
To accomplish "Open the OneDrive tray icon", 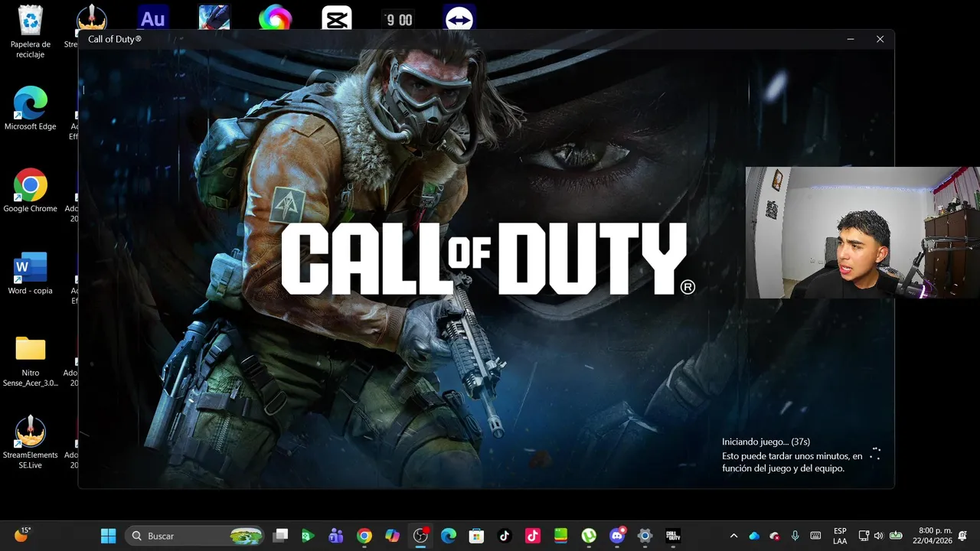I will tap(754, 536).
